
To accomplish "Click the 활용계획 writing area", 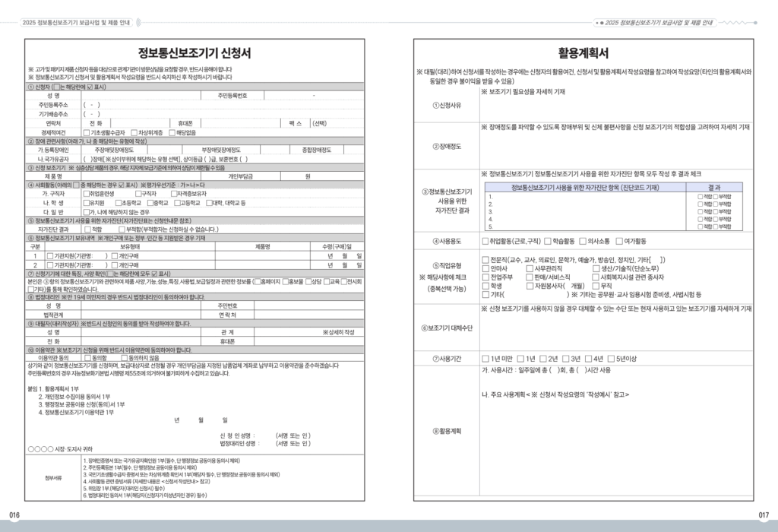I will [616, 431].
